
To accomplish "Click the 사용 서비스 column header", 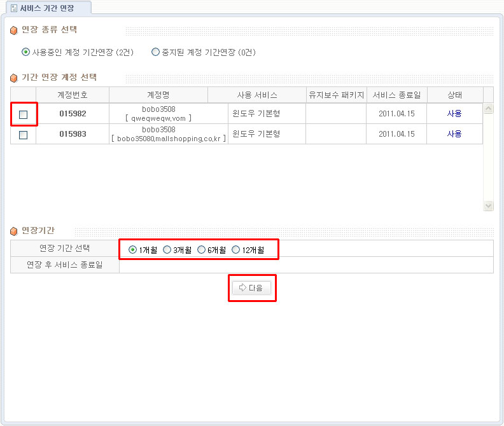I will 257,95.
